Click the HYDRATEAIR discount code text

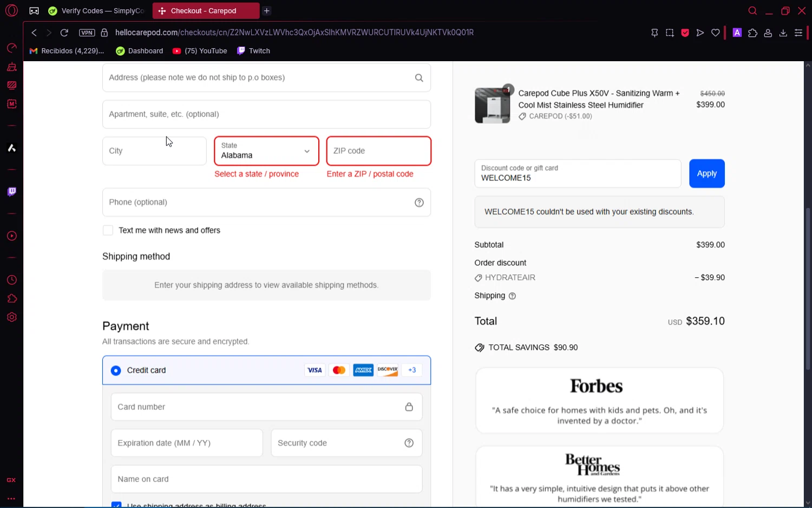pyautogui.click(x=510, y=278)
